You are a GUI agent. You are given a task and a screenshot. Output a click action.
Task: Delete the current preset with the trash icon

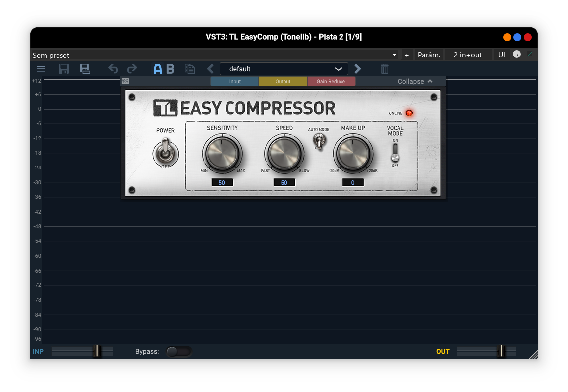tap(384, 69)
